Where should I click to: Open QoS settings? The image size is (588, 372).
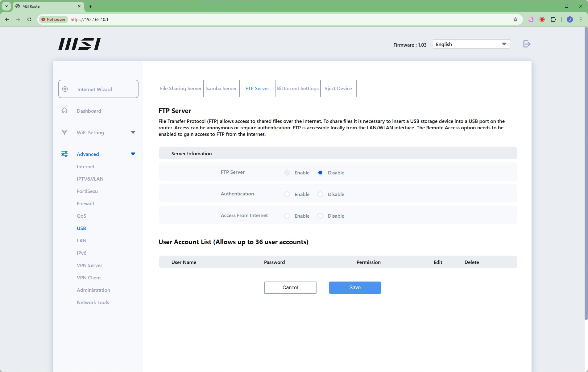(x=81, y=216)
